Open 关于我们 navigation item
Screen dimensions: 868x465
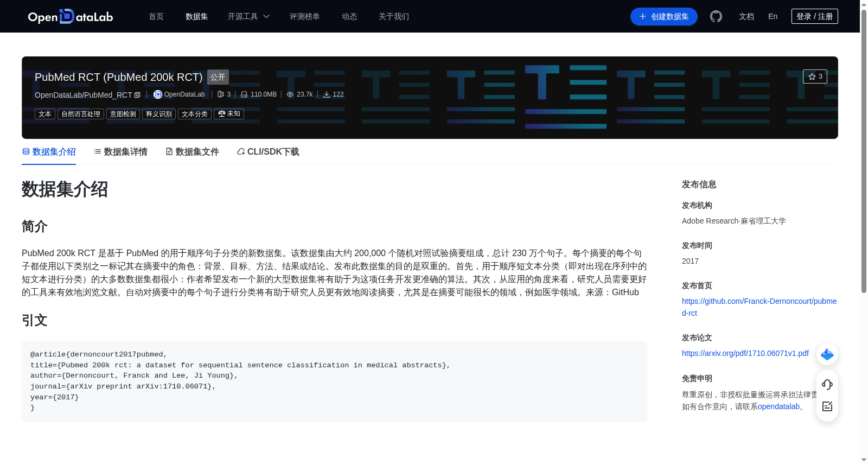click(394, 16)
